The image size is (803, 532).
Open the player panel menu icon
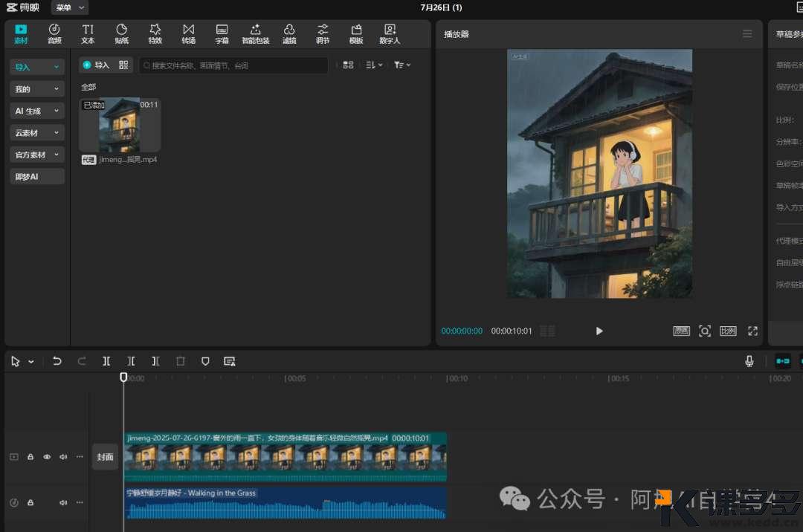[x=747, y=33]
